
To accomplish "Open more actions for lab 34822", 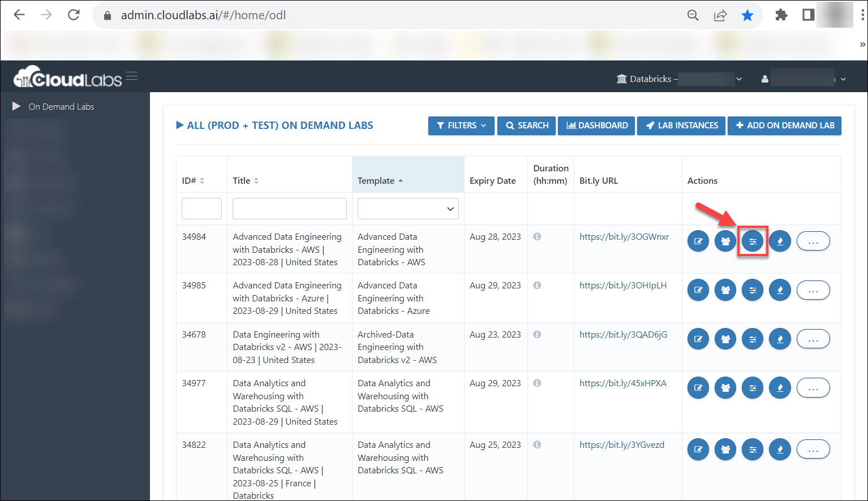I will pyautogui.click(x=813, y=450).
